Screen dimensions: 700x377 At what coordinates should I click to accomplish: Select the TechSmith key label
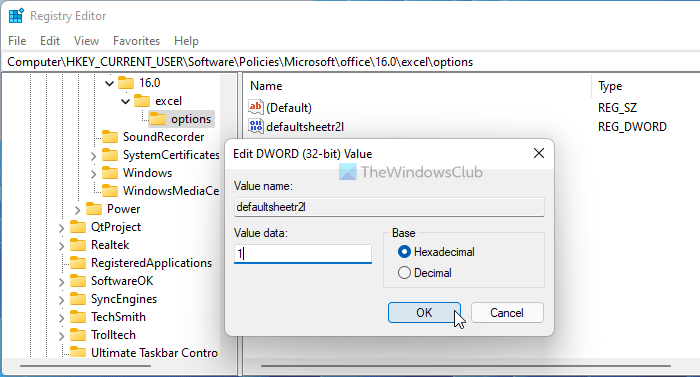pyautogui.click(x=118, y=317)
